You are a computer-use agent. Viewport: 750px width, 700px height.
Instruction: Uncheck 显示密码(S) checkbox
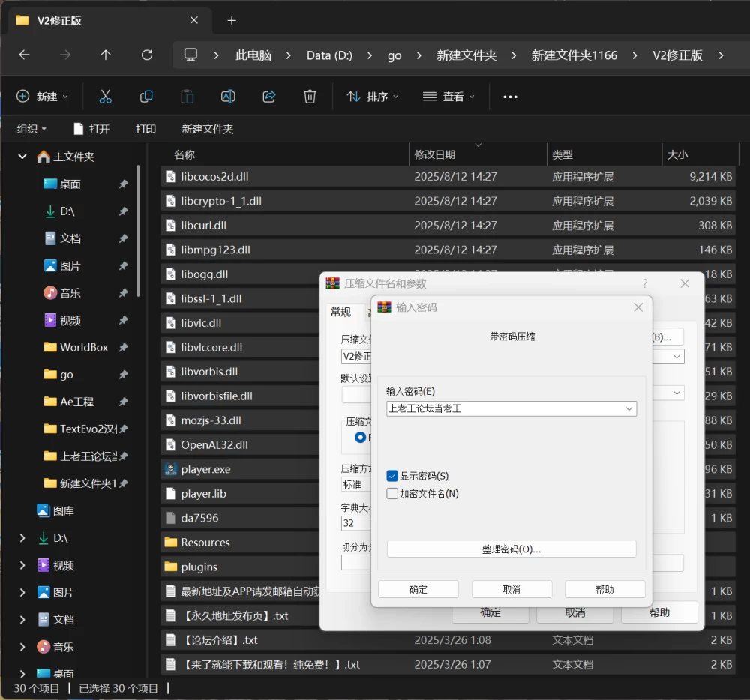[x=392, y=476]
